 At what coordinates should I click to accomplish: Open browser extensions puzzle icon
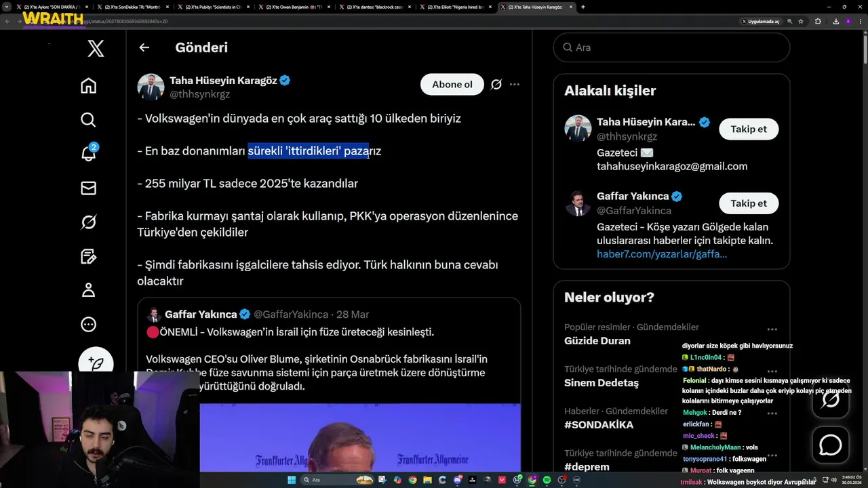(818, 22)
